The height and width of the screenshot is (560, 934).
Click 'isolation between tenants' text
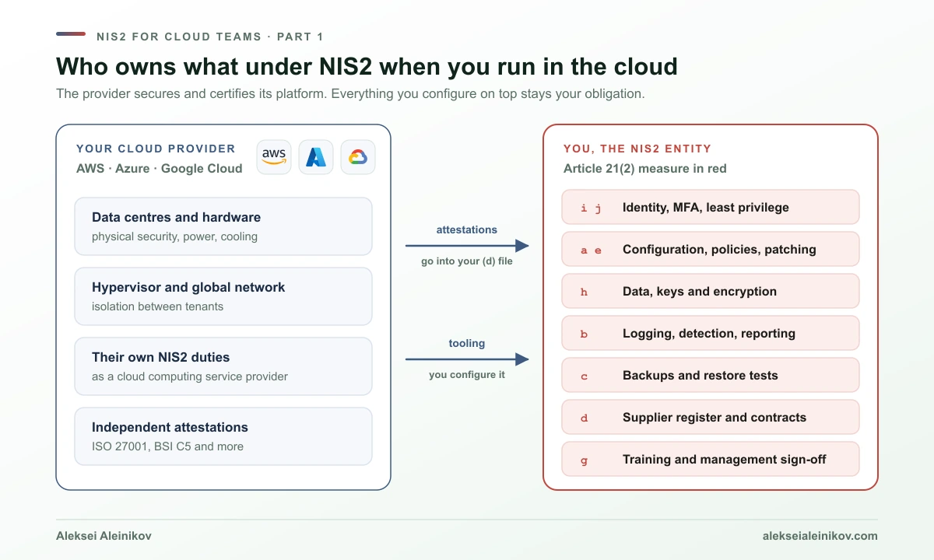(x=157, y=306)
